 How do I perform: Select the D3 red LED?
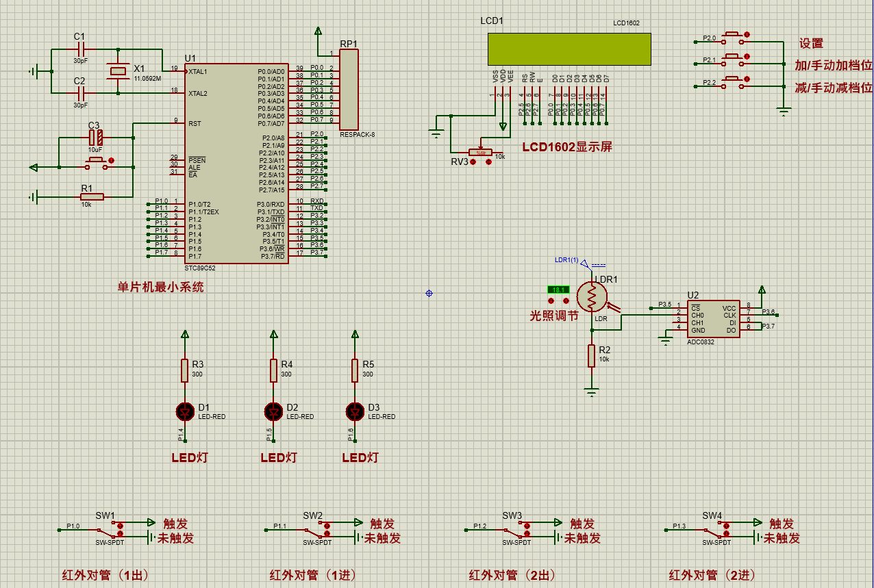tap(354, 411)
